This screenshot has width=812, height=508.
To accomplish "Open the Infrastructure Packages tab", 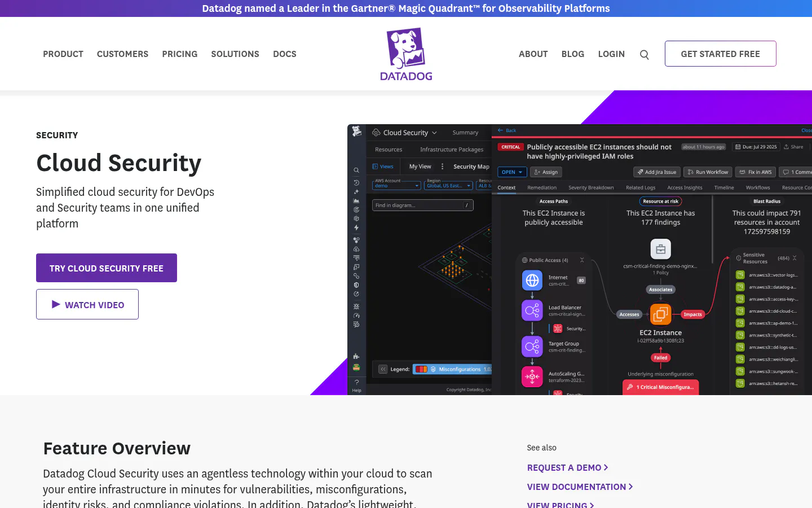I will click(452, 150).
